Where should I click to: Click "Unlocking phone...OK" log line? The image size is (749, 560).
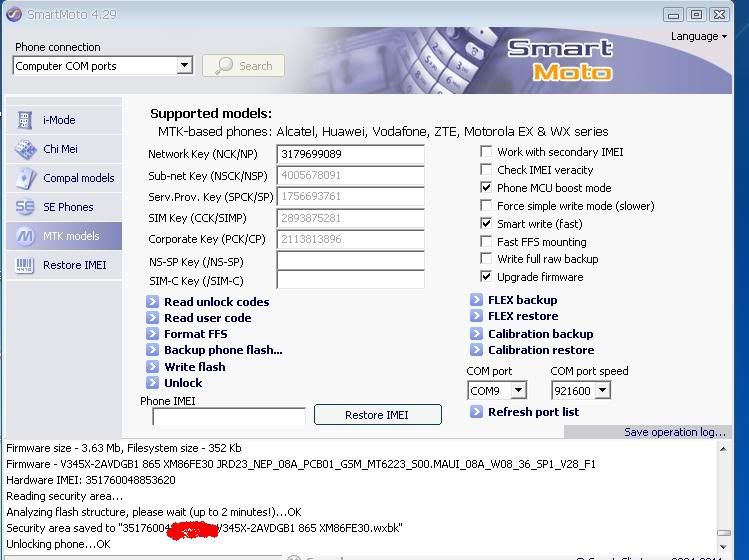(x=58, y=544)
